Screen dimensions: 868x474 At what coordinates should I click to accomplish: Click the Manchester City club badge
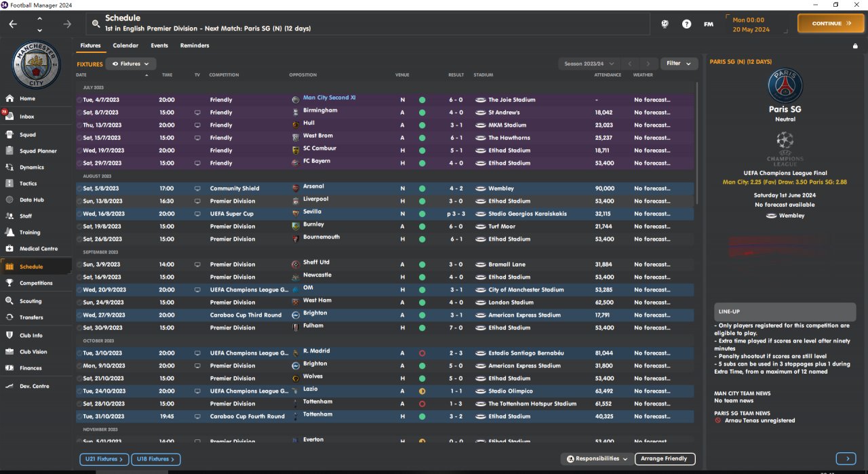(37, 64)
